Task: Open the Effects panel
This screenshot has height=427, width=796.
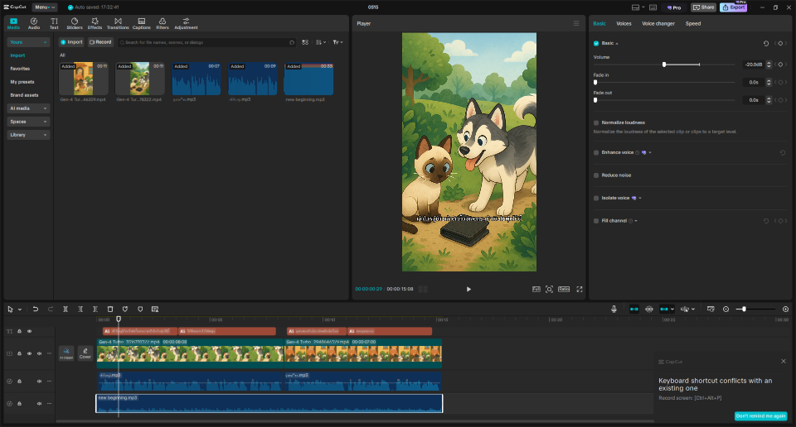Action: pyautogui.click(x=95, y=23)
